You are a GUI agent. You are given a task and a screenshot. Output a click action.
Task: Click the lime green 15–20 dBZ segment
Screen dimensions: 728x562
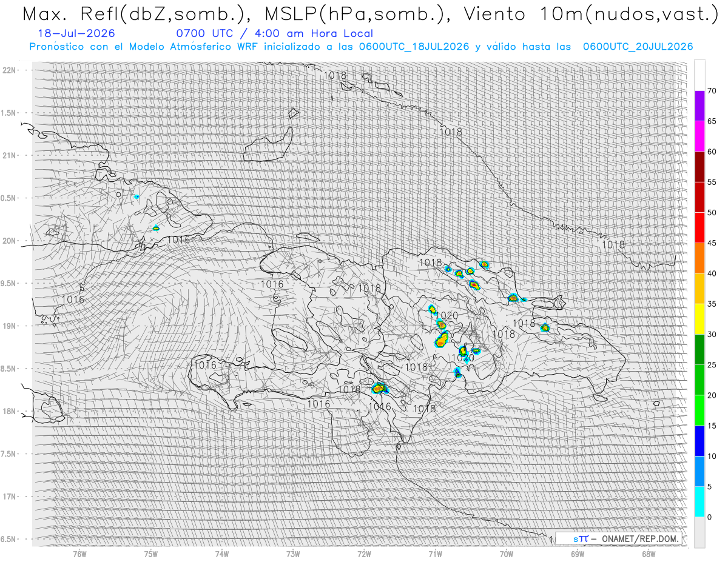click(x=699, y=410)
